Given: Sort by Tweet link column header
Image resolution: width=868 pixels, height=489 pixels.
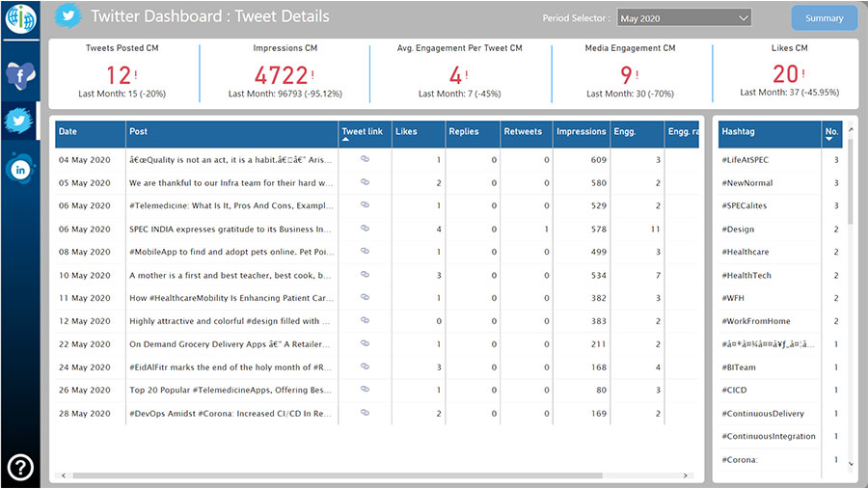Looking at the screenshot, I should tap(365, 134).
